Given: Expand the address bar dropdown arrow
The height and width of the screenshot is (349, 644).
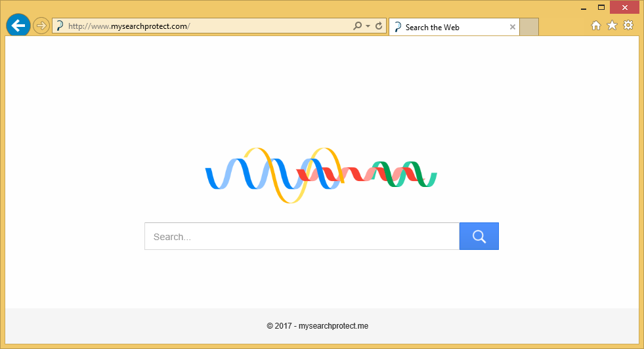Looking at the screenshot, I should (368, 26).
